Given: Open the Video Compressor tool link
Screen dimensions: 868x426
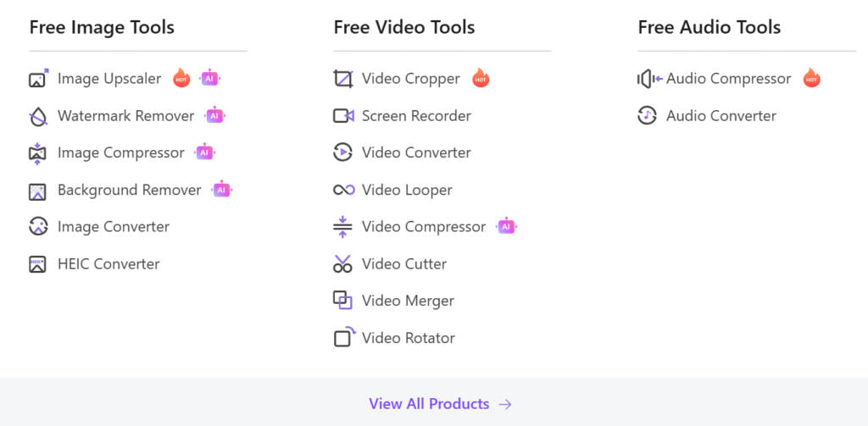Looking at the screenshot, I should 424,227.
